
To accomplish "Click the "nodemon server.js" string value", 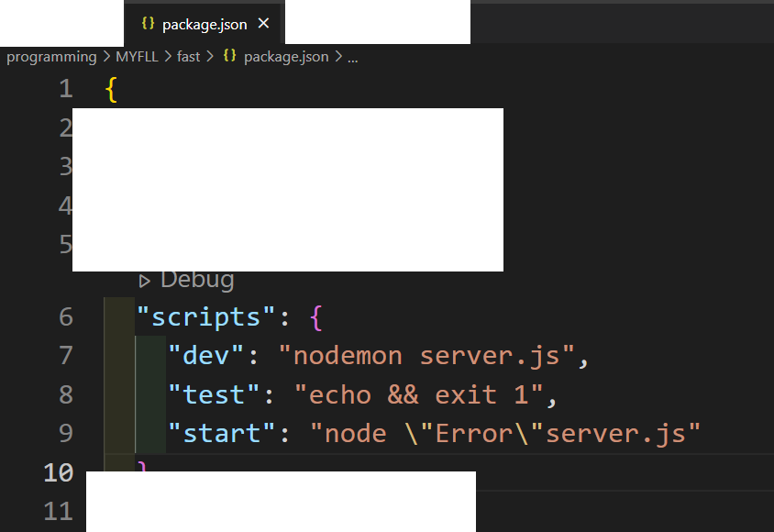I will click(x=426, y=356).
